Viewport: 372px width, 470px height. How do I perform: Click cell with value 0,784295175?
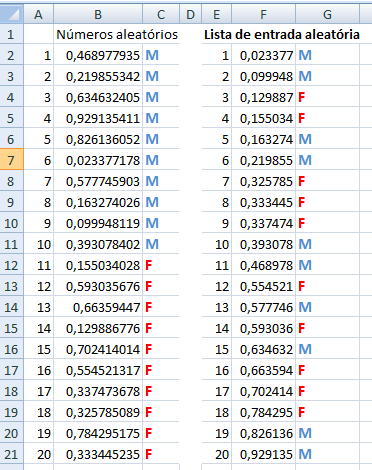98,433
